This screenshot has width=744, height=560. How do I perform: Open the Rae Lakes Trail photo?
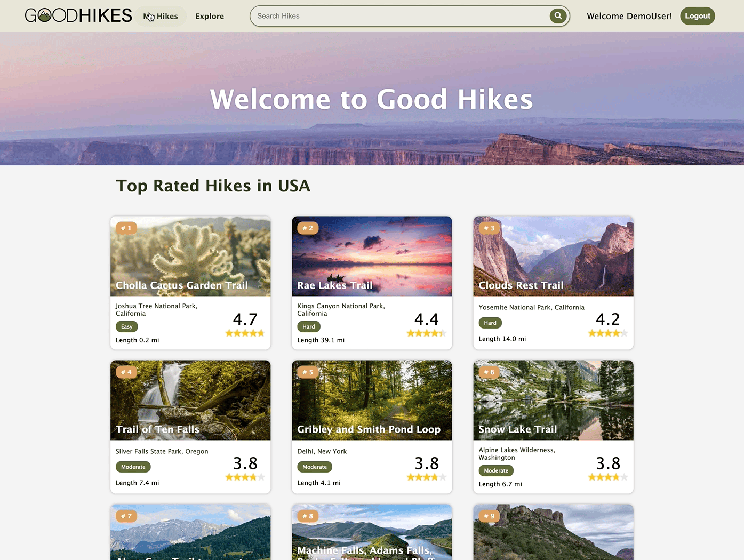point(372,256)
